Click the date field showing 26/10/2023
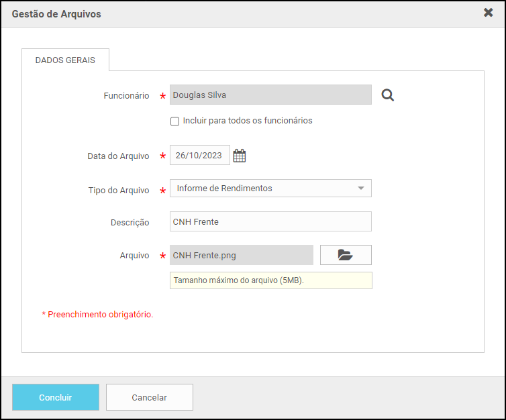Image resolution: width=506 pixels, height=420 pixels. [x=199, y=156]
